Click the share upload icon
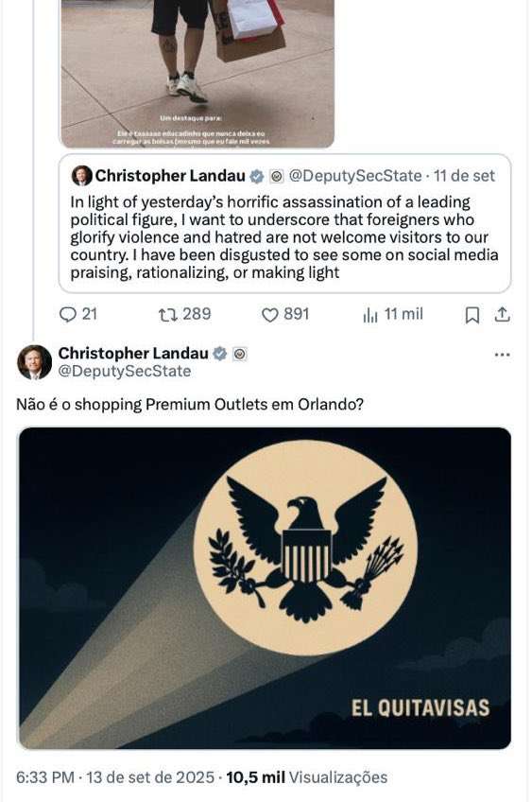532x802 pixels. tap(503, 314)
